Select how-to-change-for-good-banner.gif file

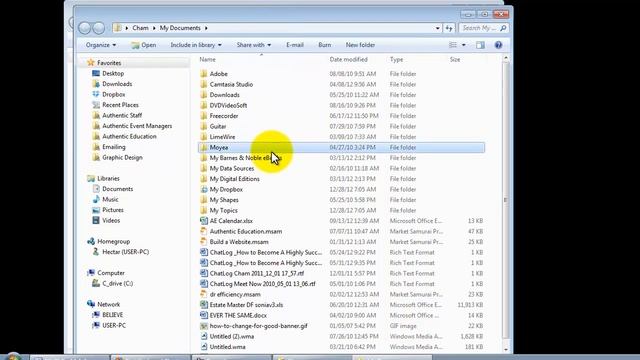tap(258, 326)
